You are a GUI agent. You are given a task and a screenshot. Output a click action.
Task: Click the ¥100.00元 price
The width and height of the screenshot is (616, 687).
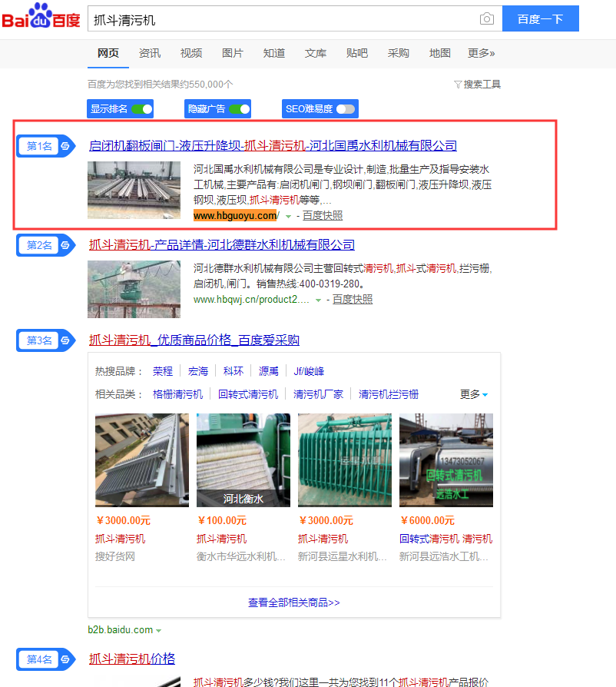221,520
